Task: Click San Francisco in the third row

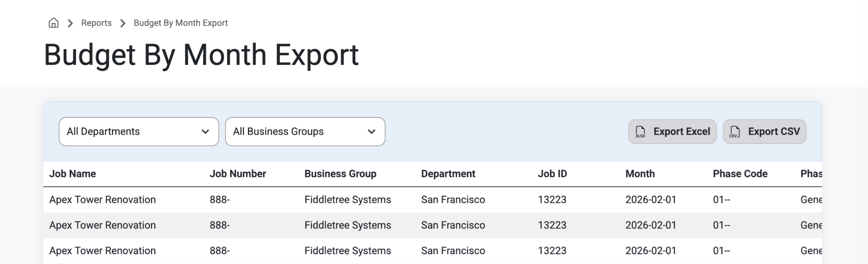Action: click(x=453, y=250)
